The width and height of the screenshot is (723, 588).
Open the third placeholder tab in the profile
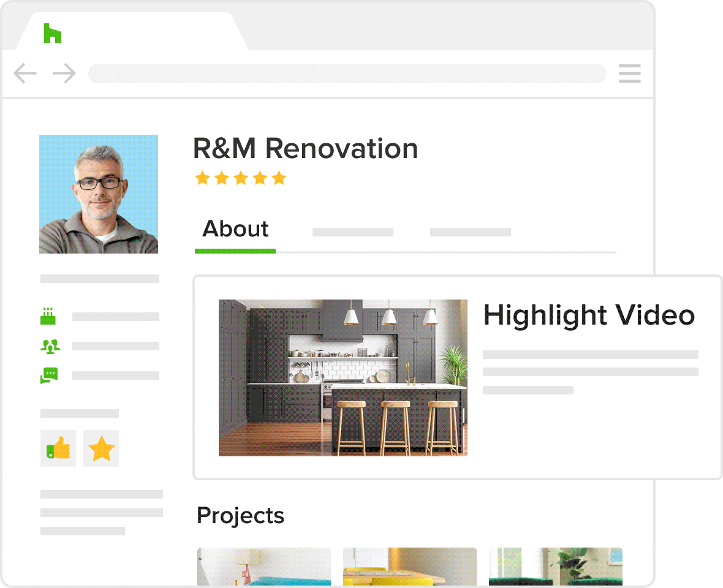coord(470,232)
